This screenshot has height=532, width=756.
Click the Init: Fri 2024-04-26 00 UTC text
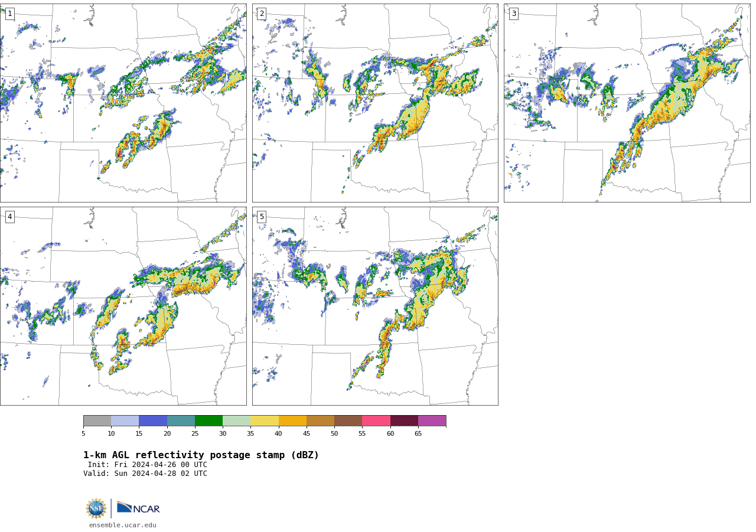click(x=148, y=465)
